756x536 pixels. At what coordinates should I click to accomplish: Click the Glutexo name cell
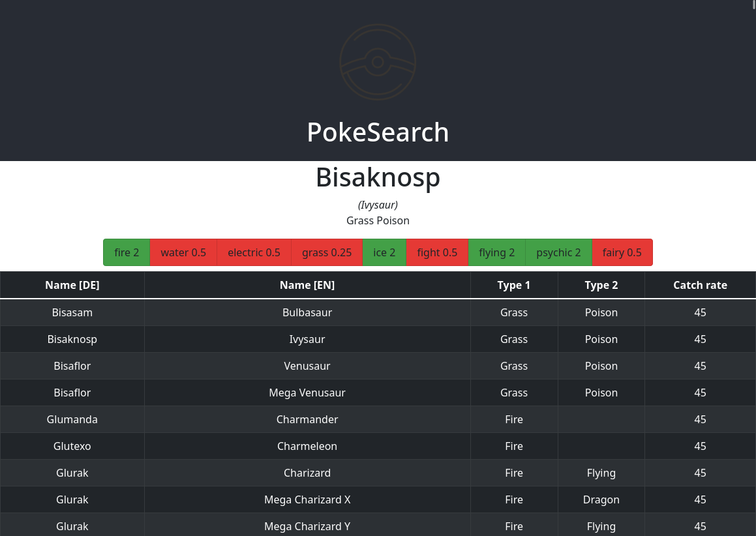[72, 447]
